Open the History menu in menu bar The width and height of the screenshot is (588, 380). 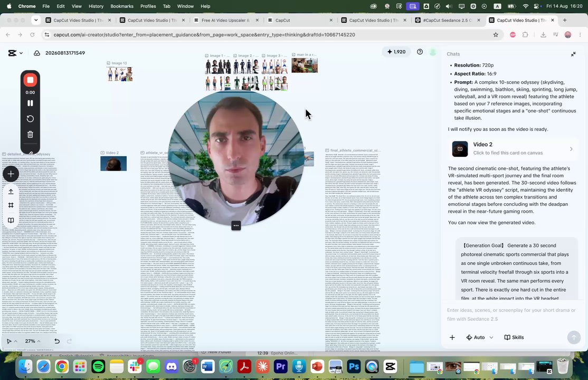click(96, 6)
